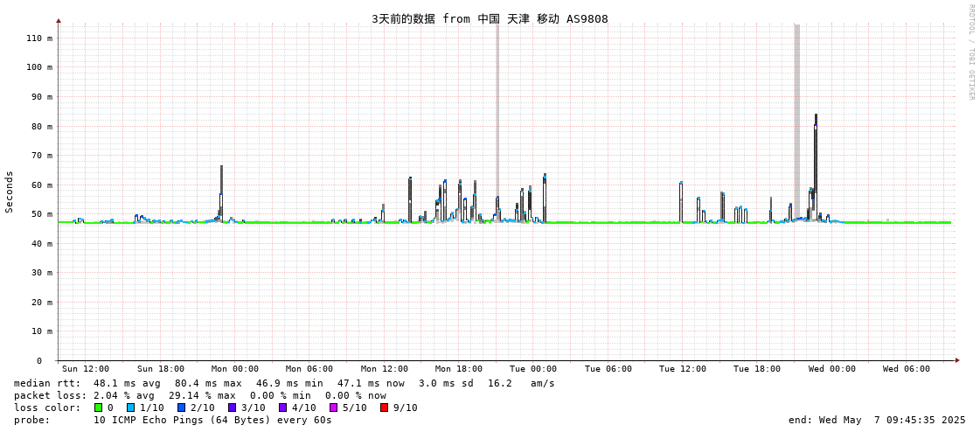This screenshot has width=980, height=432.
Task: Click the 48.1 ms avg rtt value
Action: pyautogui.click(x=127, y=383)
